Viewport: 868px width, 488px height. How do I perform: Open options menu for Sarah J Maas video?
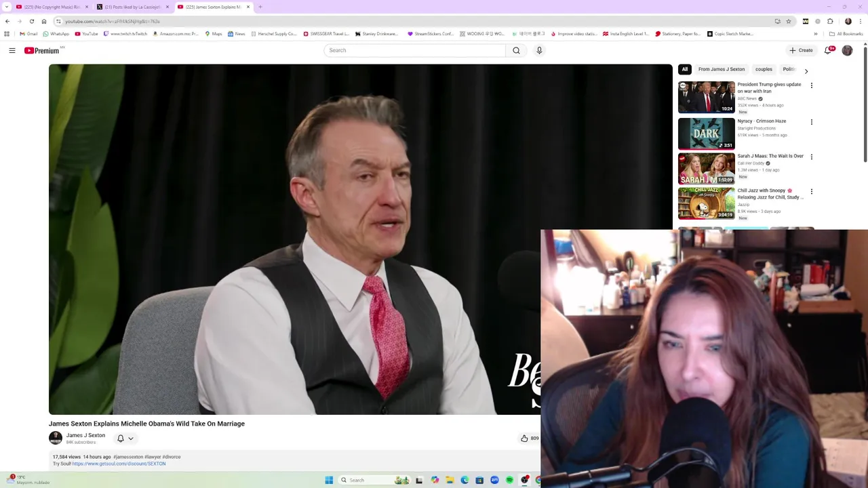811,157
